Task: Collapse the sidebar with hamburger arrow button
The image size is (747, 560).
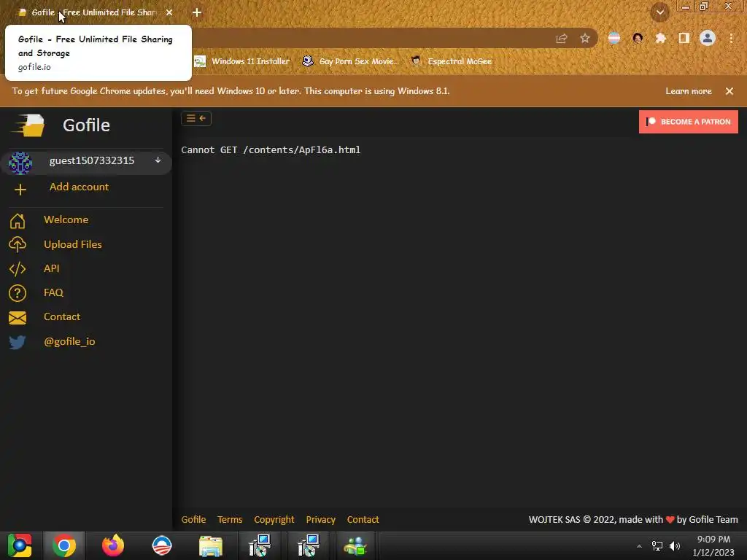Action: click(x=196, y=118)
